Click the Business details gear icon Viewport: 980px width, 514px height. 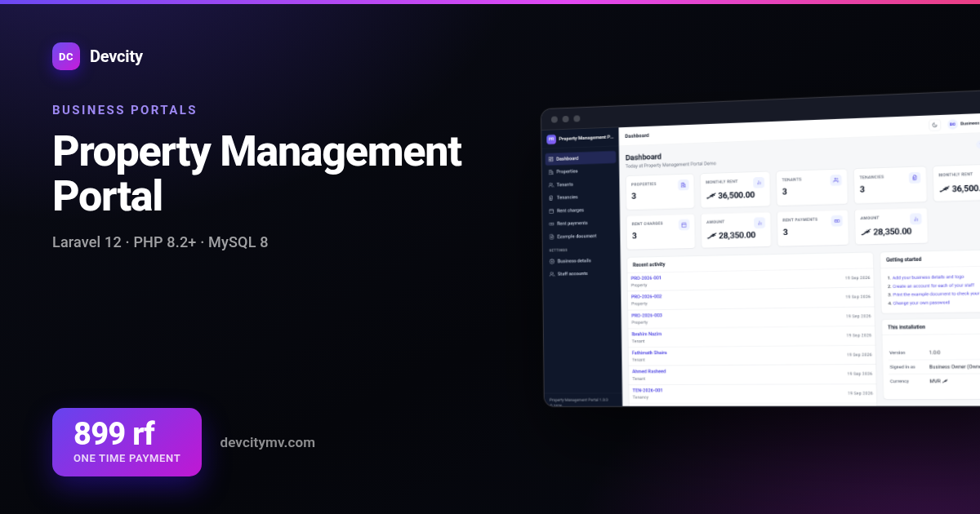coord(552,261)
